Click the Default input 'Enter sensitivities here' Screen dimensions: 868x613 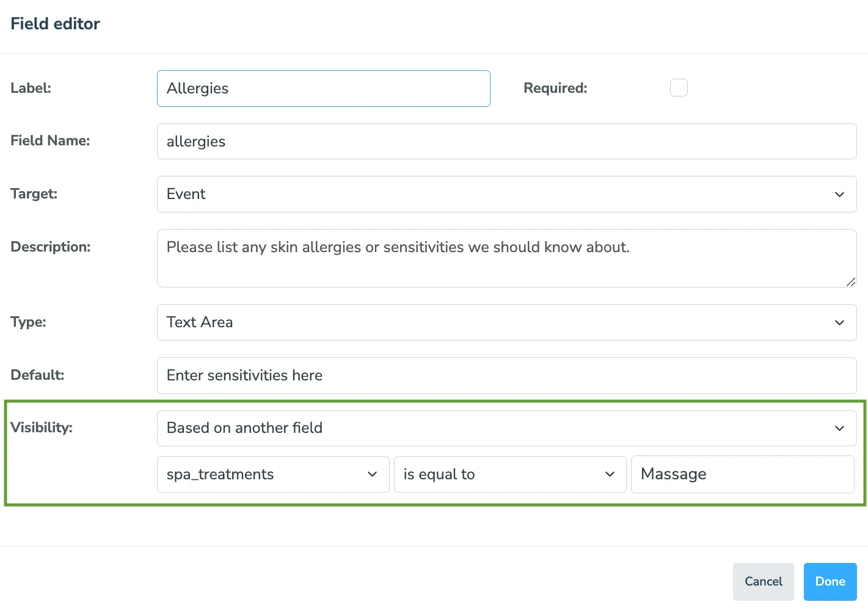pyautogui.click(x=506, y=375)
